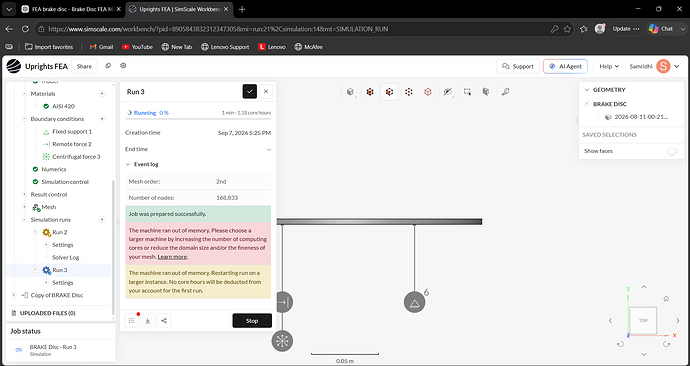The height and width of the screenshot is (366, 690).
Task: Toggle the cutting plane tool
Action: [x=486, y=92]
